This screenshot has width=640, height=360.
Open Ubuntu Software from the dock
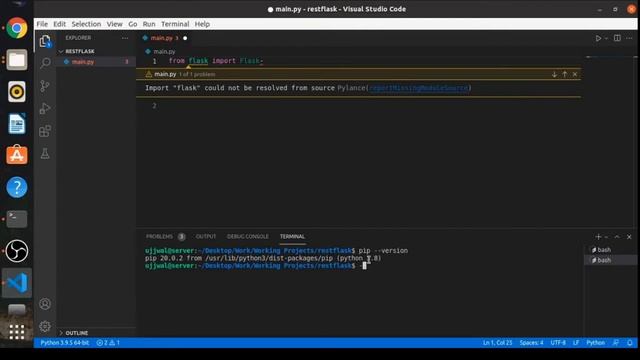pyautogui.click(x=17, y=156)
